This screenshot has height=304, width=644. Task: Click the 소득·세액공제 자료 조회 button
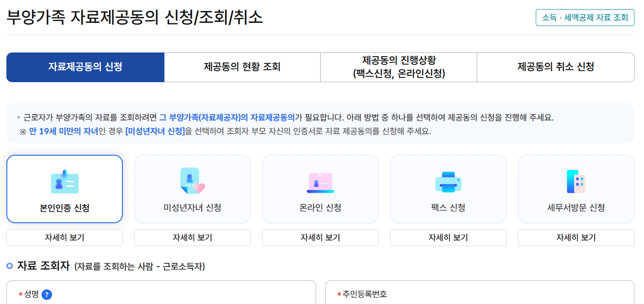click(585, 17)
